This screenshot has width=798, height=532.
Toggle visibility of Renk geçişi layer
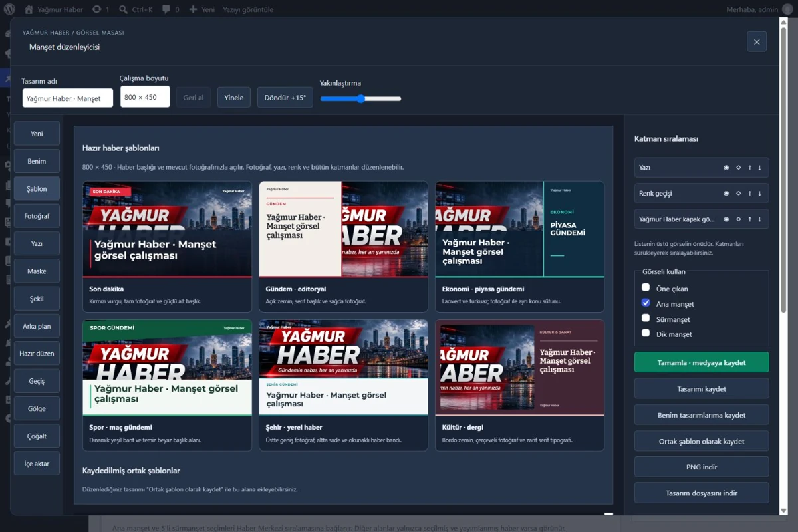[x=726, y=194]
